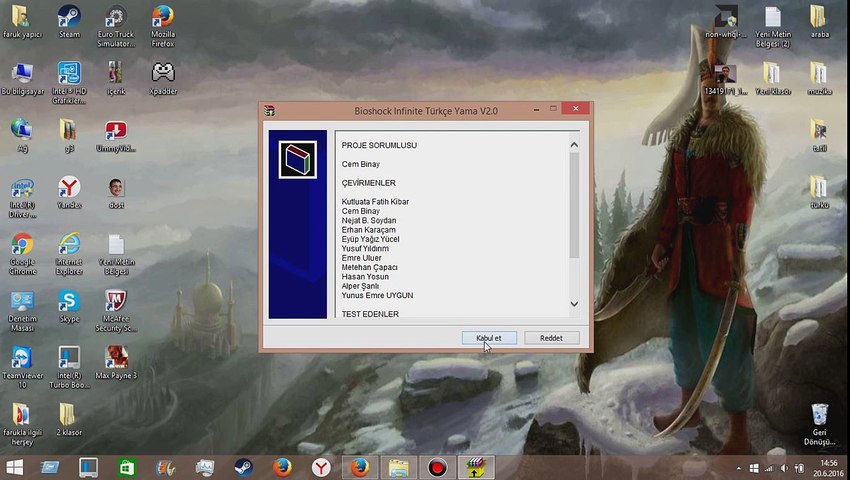
Task: Click the WinRAR installer taskbar button
Action: (476, 468)
